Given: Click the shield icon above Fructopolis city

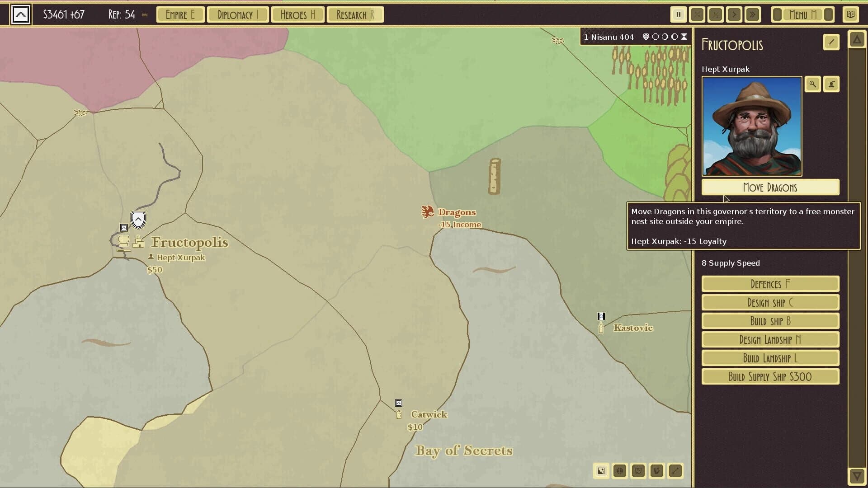Looking at the screenshot, I should point(138,220).
